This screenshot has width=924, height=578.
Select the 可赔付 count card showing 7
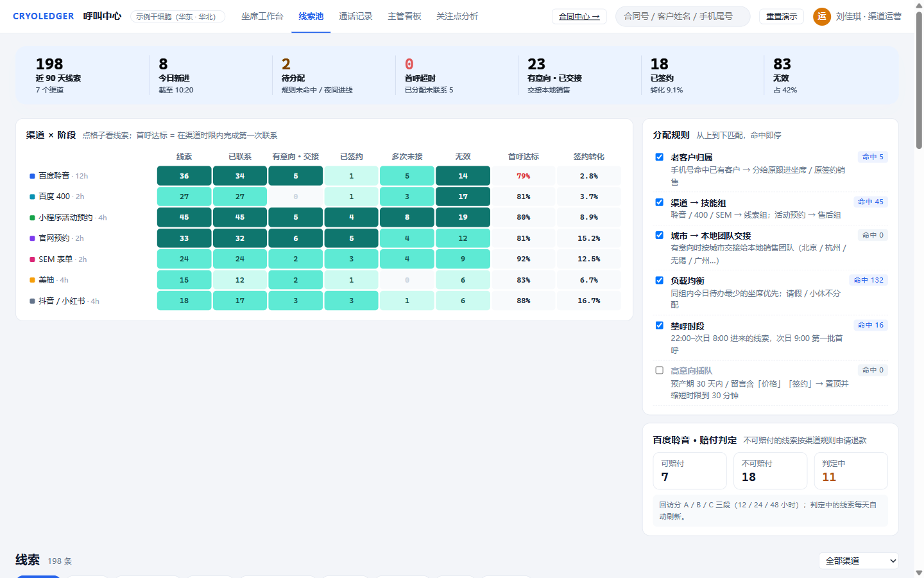(690, 471)
